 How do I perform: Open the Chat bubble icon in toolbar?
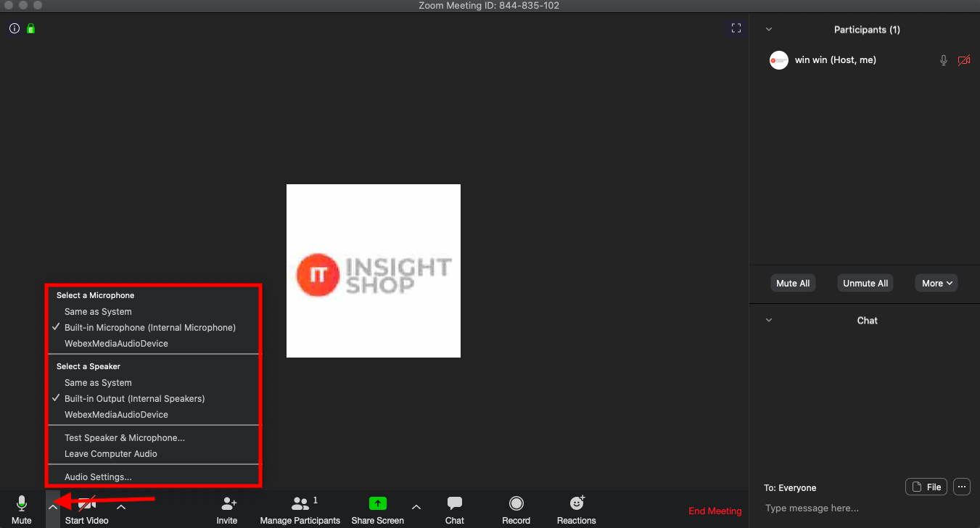click(455, 503)
